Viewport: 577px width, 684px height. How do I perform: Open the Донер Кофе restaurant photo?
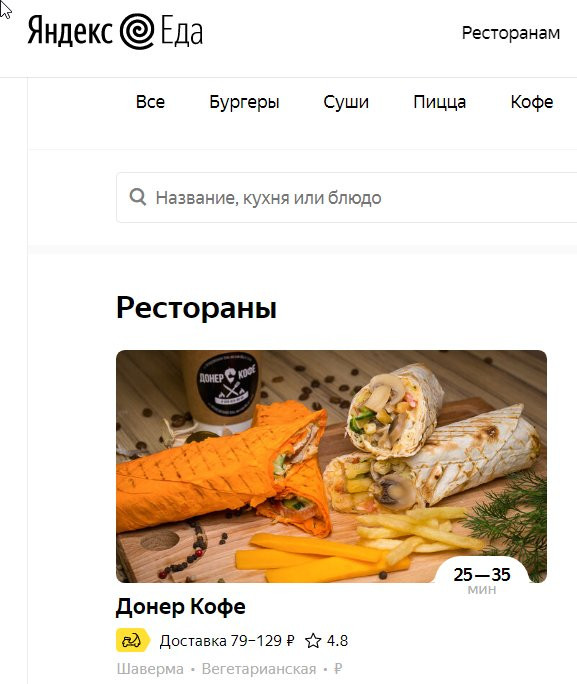pyautogui.click(x=331, y=466)
